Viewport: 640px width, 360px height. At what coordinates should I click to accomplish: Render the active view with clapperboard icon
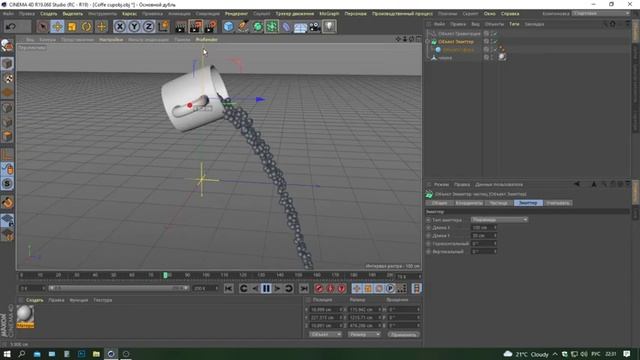(180, 27)
